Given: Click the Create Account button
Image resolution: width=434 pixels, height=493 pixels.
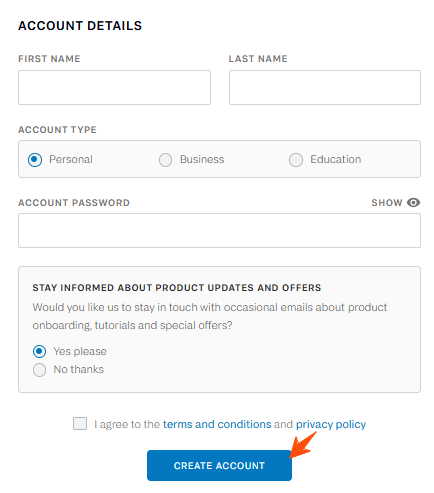Looking at the screenshot, I should (x=219, y=465).
